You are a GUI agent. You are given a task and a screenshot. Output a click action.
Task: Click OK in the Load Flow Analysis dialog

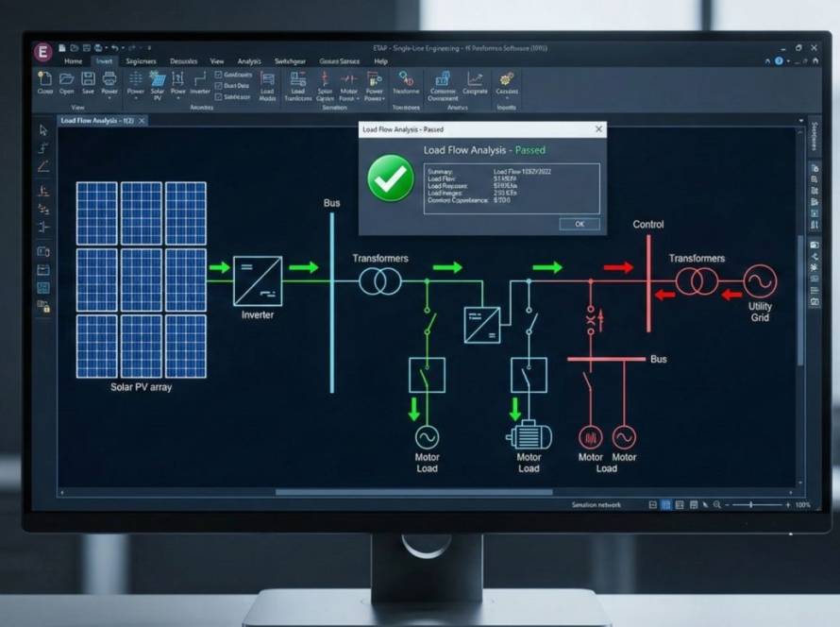[580, 224]
